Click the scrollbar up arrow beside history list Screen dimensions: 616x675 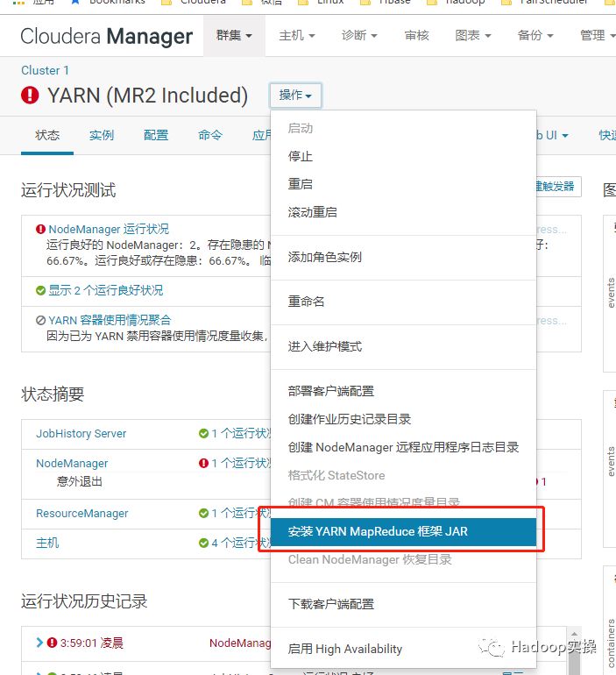(574, 634)
